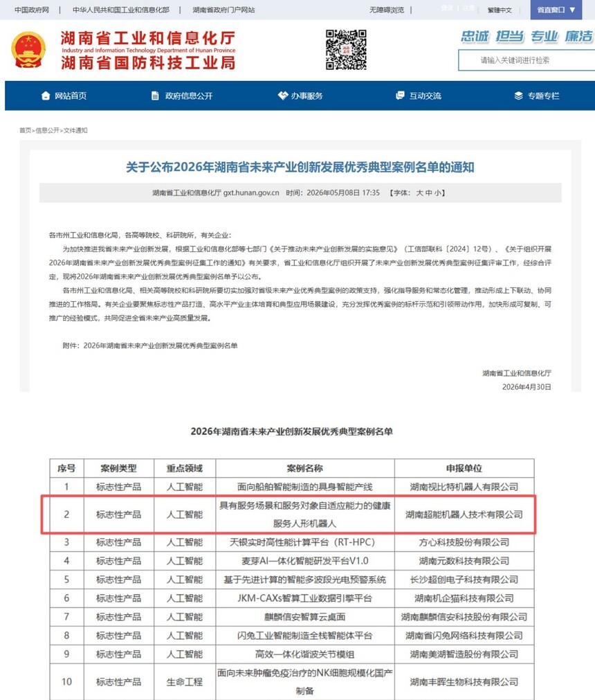Click the home icon beside 网站首页

(46, 96)
